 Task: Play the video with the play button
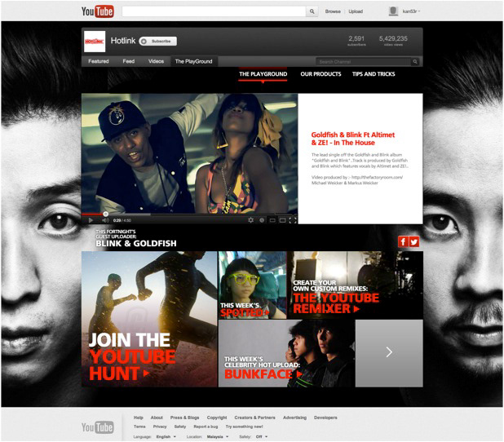91,220
